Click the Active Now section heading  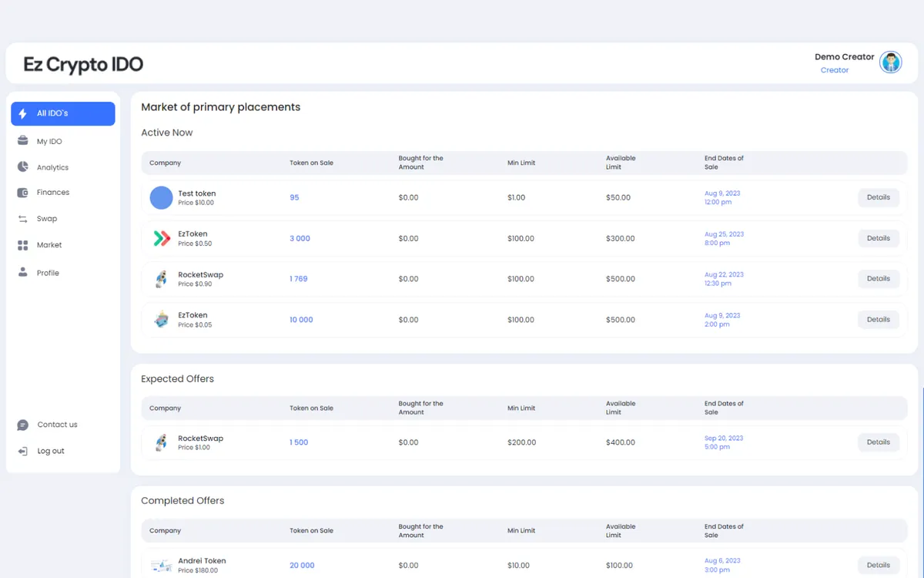tap(167, 133)
